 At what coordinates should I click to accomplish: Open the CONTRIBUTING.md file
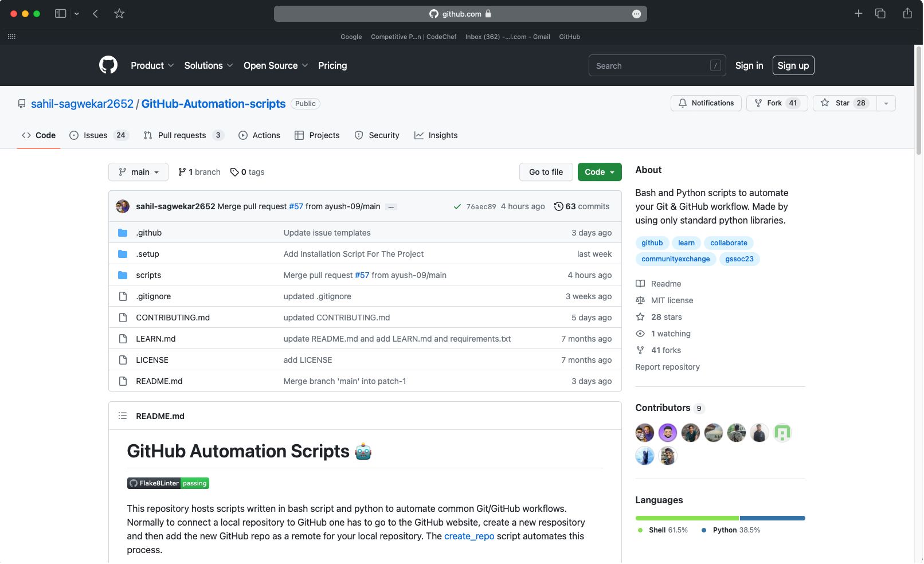[x=173, y=318]
